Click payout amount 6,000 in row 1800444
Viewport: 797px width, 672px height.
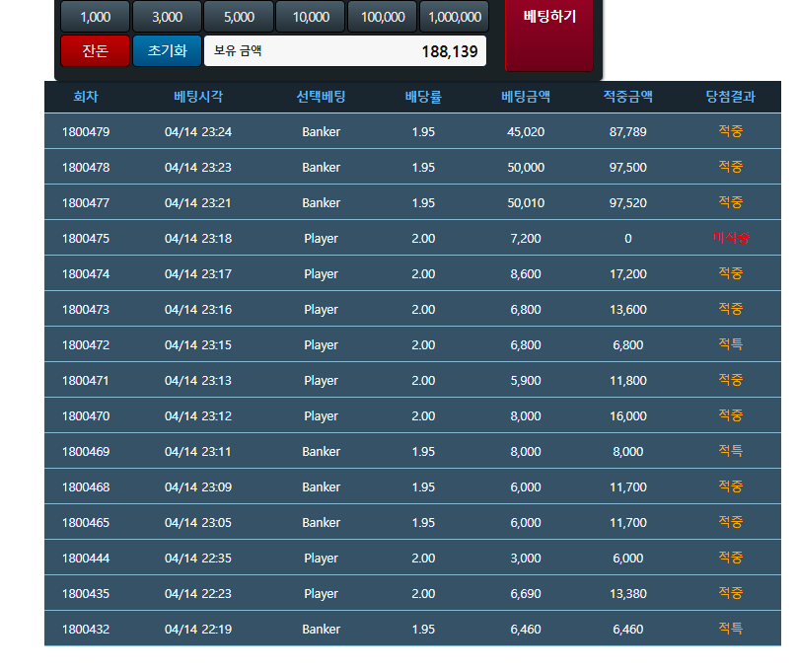(628, 559)
